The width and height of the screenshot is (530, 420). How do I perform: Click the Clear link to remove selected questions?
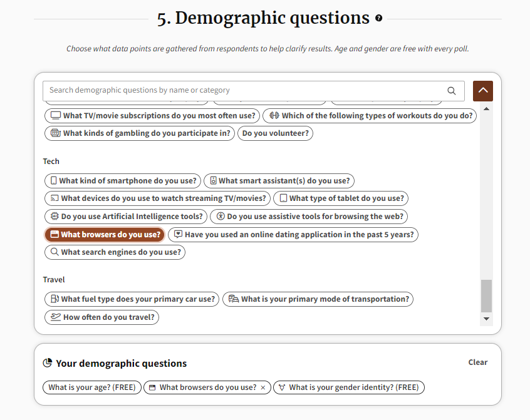[477, 362]
